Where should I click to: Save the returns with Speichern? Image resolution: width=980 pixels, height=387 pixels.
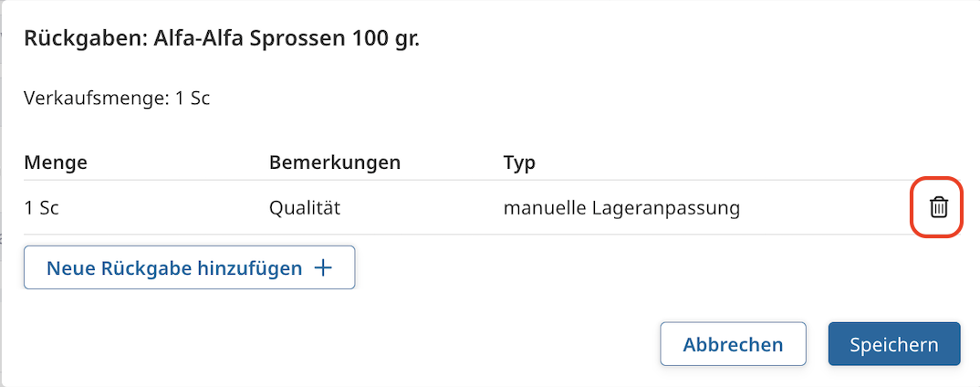893,344
